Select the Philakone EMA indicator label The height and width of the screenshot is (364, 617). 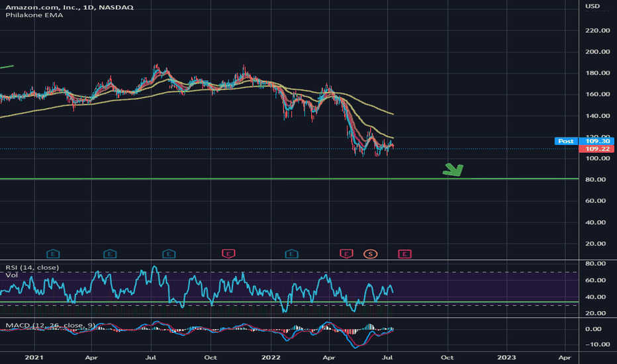point(34,15)
